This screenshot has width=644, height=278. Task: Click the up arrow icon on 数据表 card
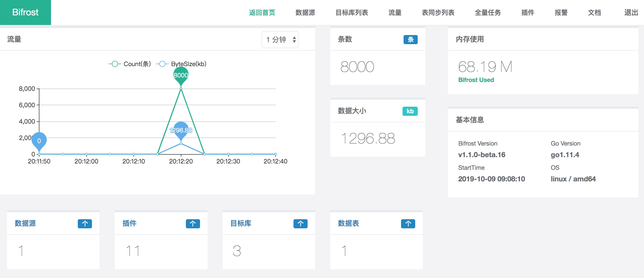point(408,224)
